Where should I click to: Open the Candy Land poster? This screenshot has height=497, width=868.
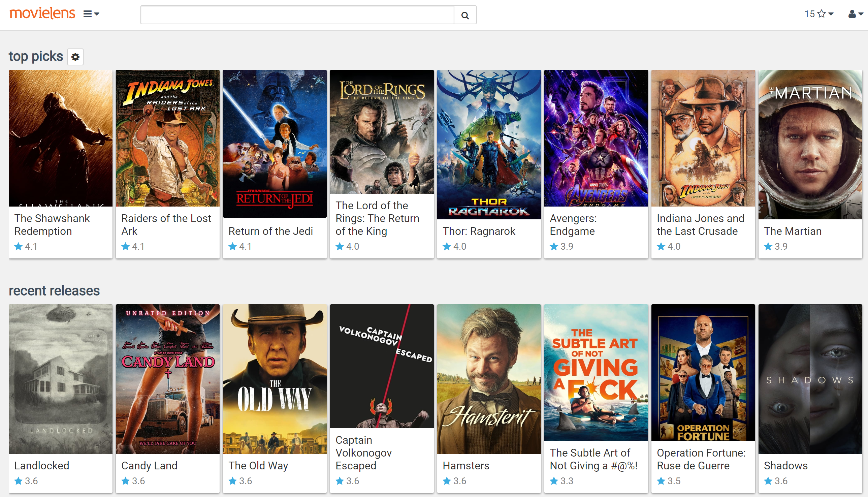tap(168, 379)
